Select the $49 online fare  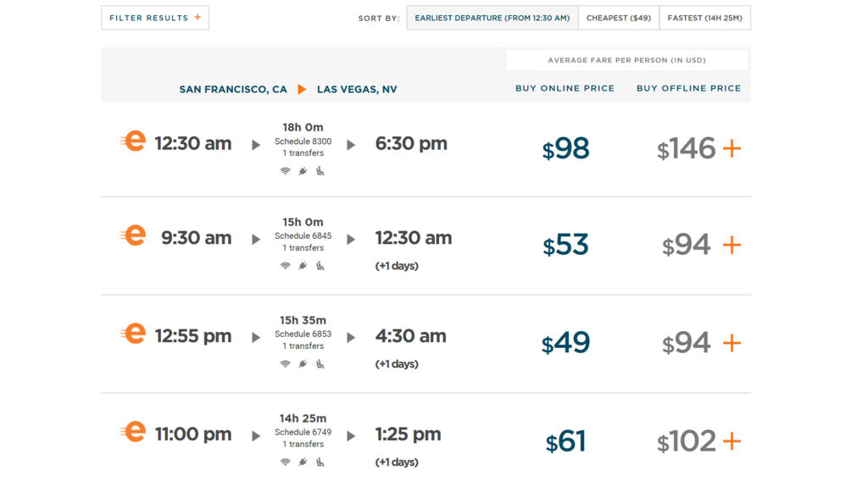pyautogui.click(x=565, y=343)
